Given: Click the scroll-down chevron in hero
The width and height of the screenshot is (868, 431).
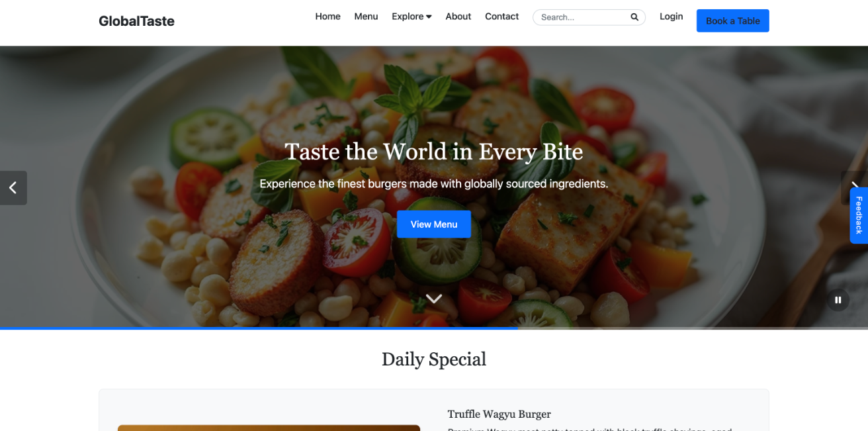Looking at the screenshot, I should click(x=434, y=299).
